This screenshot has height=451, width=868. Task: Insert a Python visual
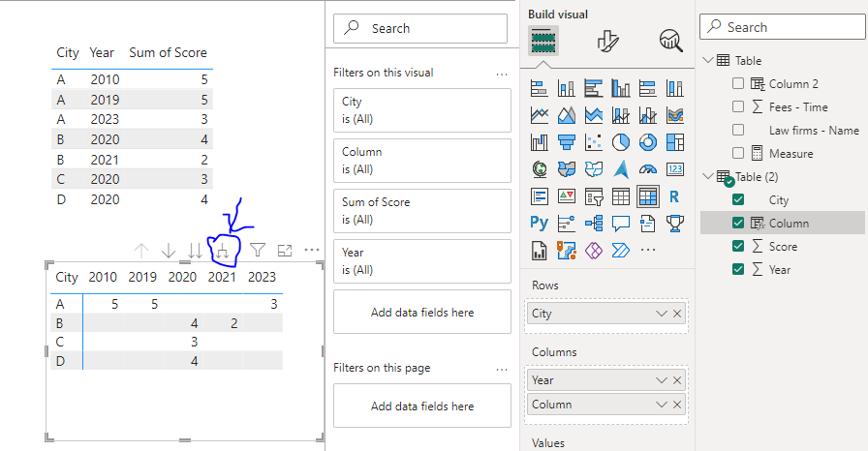[x=539, y=224]
